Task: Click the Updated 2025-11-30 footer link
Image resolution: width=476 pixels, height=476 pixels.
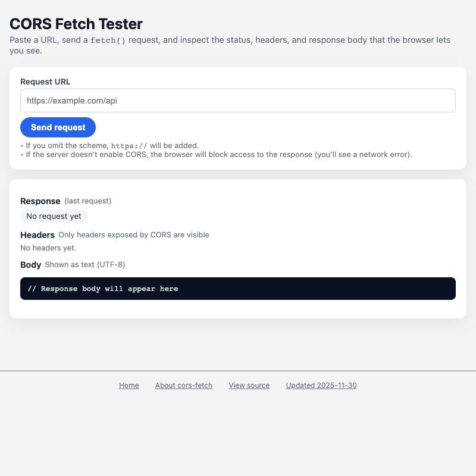Action: (321, 385)
